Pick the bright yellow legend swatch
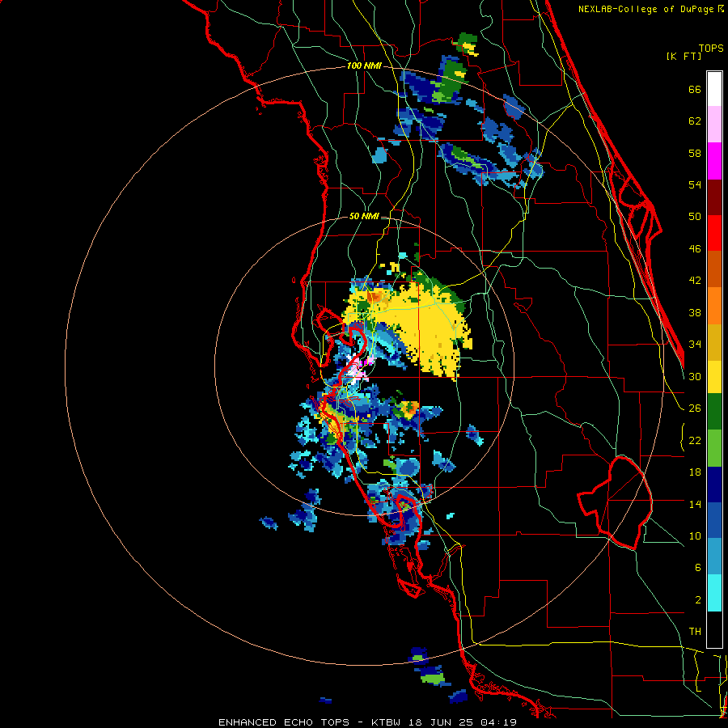Viewport: 728px width, 728px height. [714, 376]
